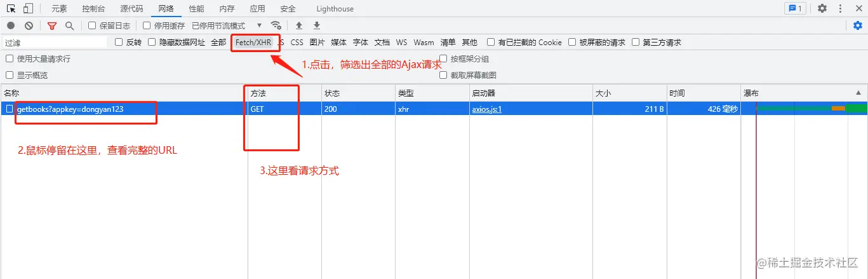Open network conditions wifi icon
Image resolution: width=868 pixels, height=279 pixels.
(x=276, y=25)
